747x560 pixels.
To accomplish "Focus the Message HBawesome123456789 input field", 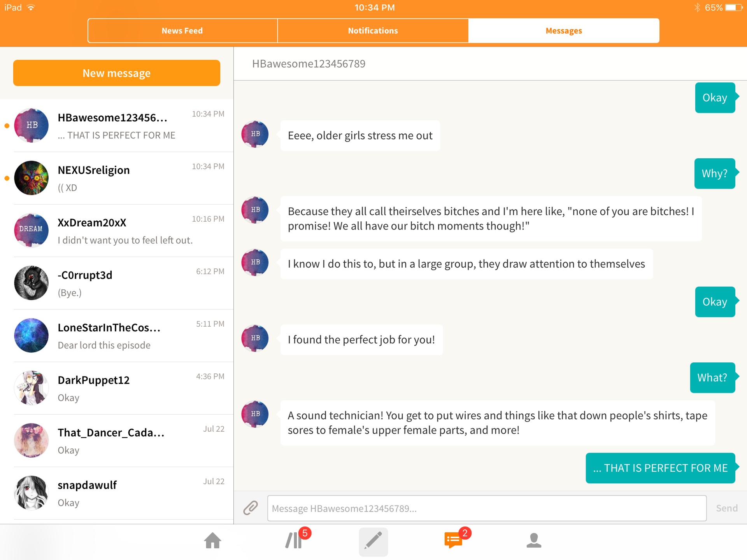I will click(487, 508).
